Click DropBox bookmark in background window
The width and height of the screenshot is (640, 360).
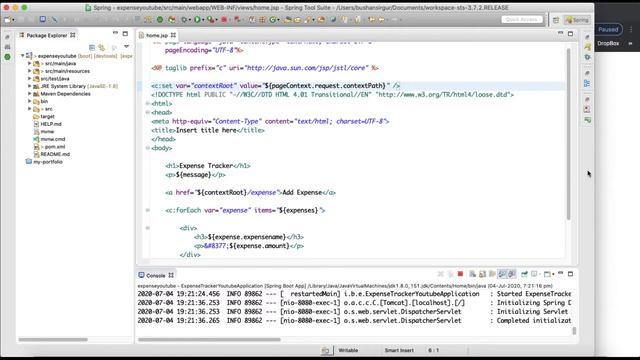[x=608, y=43]
